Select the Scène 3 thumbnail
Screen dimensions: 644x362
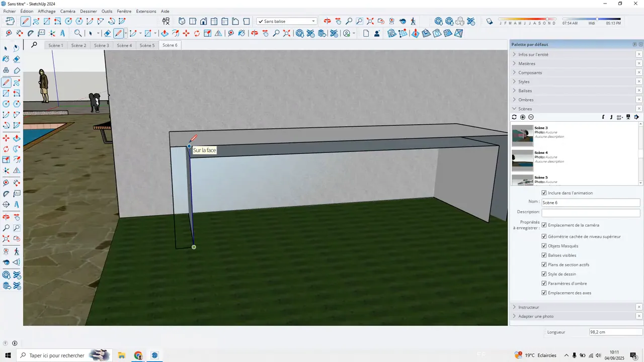pyautogui.click(x=522, y=136)
